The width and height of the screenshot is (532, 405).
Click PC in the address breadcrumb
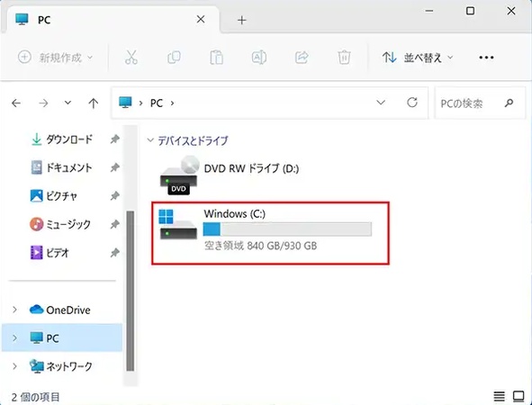157,103
